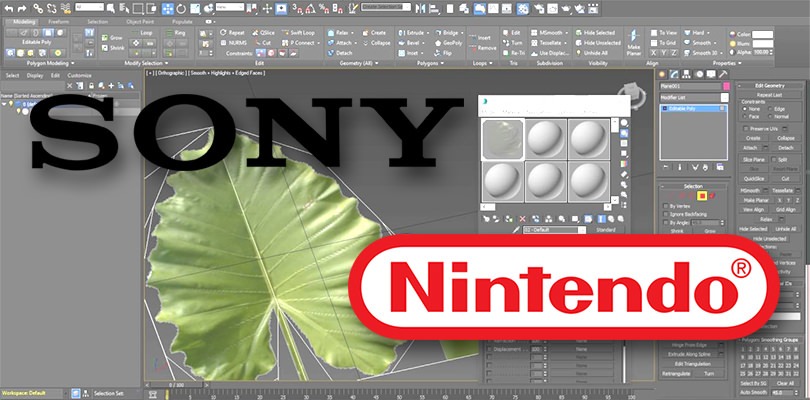Open the Selection ribbon tab
This screenshot has height=400, width=810.
(x=98, y=22)
